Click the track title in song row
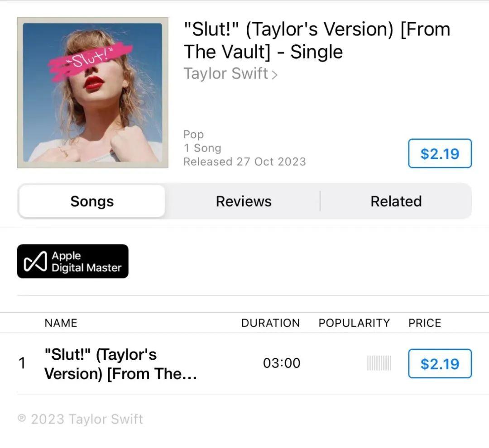Screen dimensions: 489x448 pos(121,364)
